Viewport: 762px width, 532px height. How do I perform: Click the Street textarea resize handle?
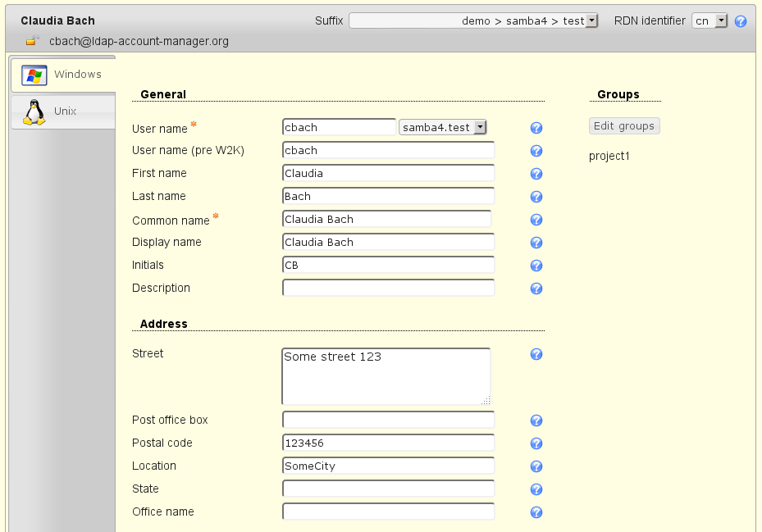tap(486, 400)
